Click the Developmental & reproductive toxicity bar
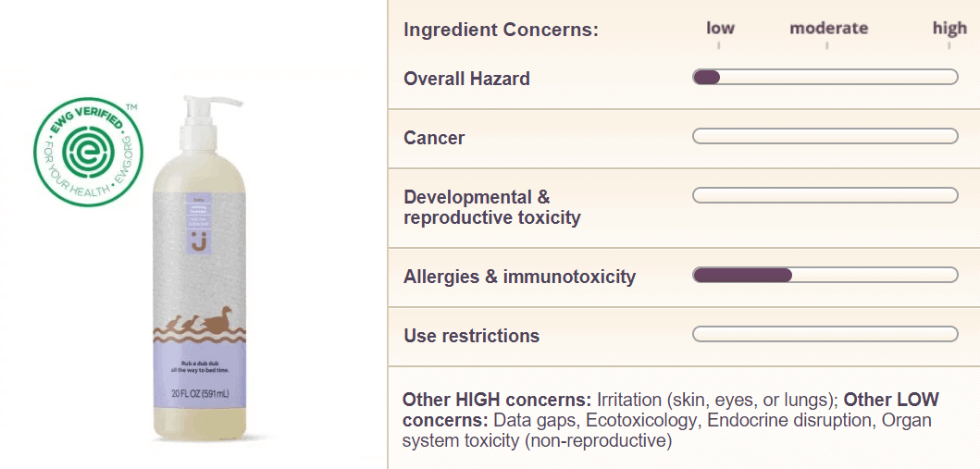980x469 pixels. 825,195
